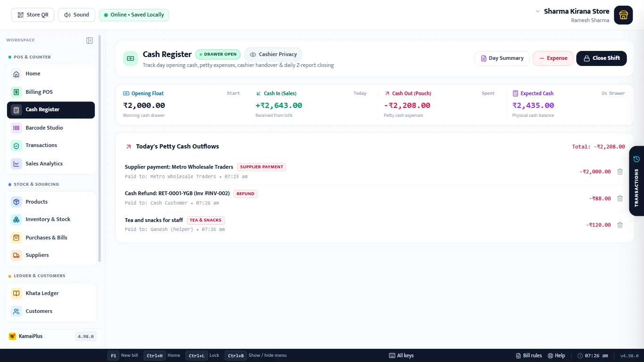Click the Khata Ledger book icon
Image resolution: width=644 pixels, height=362 pixels.
pos(17,293)
